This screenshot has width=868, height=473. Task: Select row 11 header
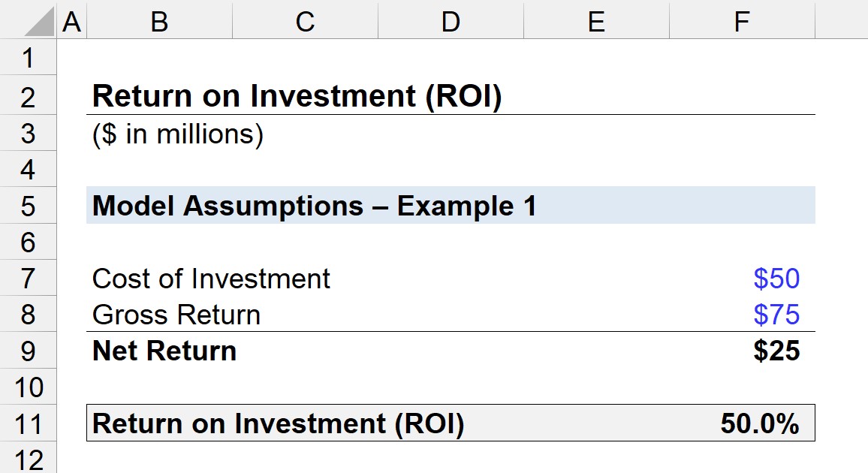tap(28, 423)
